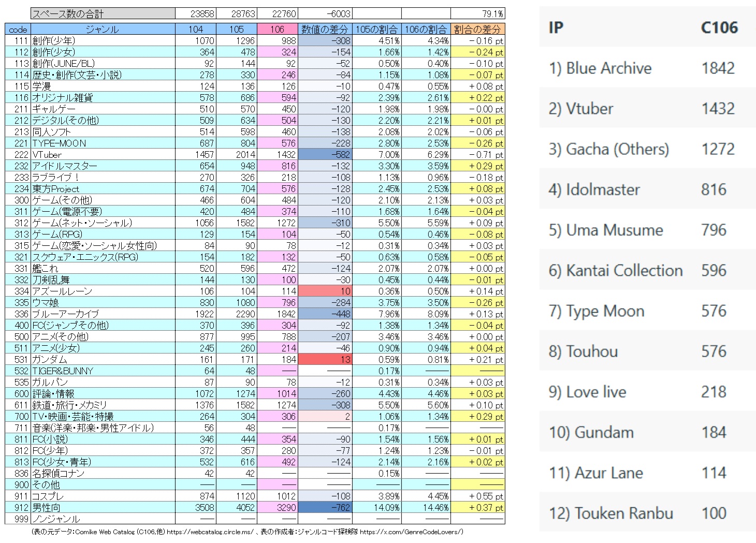Select the total value 22760
The width and height of the screenshot is (756, 543).
point(278,14)
